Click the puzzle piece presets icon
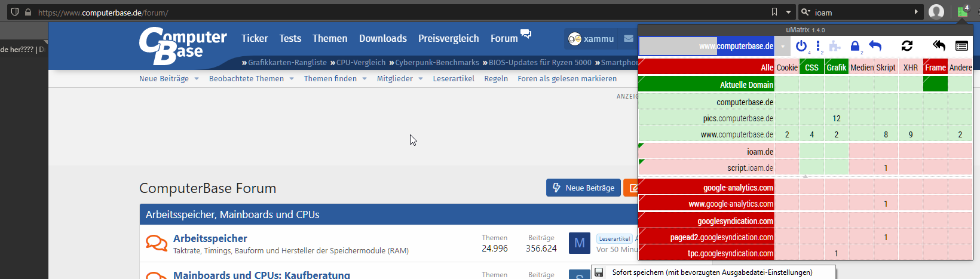The image size is (980, 279). 835,46
